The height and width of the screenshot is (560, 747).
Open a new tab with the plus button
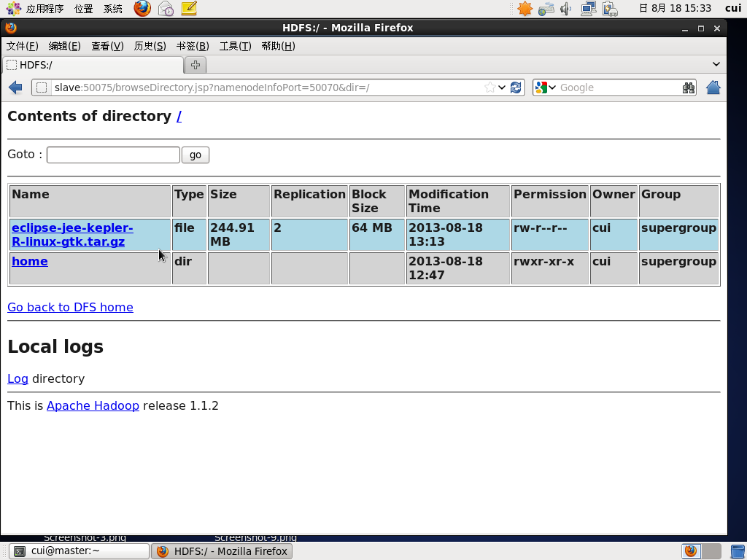coord(196,65)
